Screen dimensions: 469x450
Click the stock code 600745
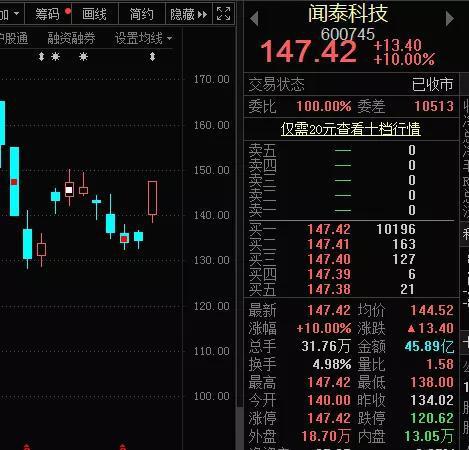[x=348, y=34]
